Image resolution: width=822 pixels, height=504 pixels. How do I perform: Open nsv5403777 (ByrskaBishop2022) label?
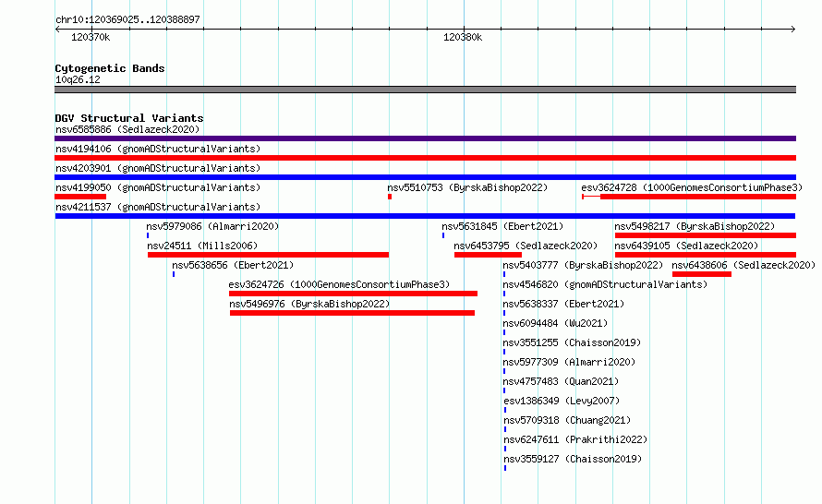(x=583, y=265)
